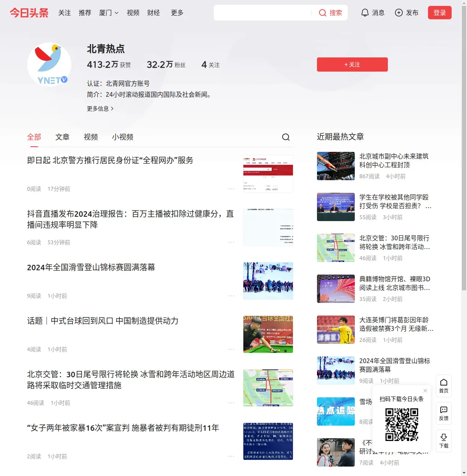This screenshot has width=467, height=476.
Task: Click billiards thumbnail of 中式台球 article
Action: 268,334
